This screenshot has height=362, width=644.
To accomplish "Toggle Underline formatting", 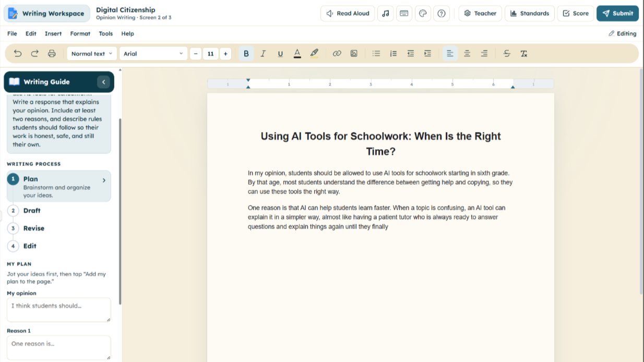I will (x=280, y=53).
